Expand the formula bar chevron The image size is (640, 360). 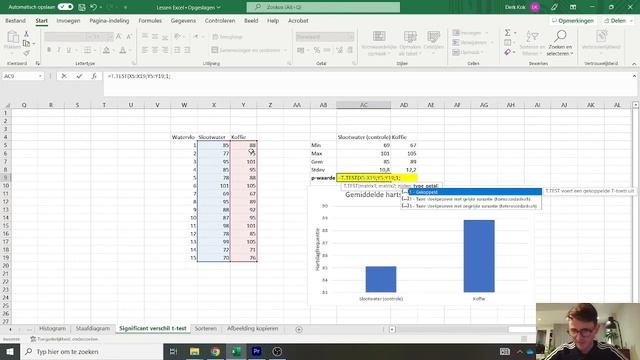click(634, 76)
